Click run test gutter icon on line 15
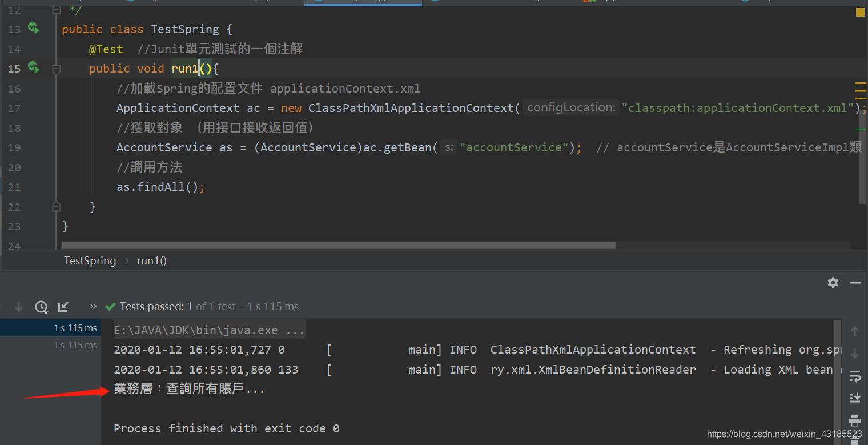 tap(34, 67)
